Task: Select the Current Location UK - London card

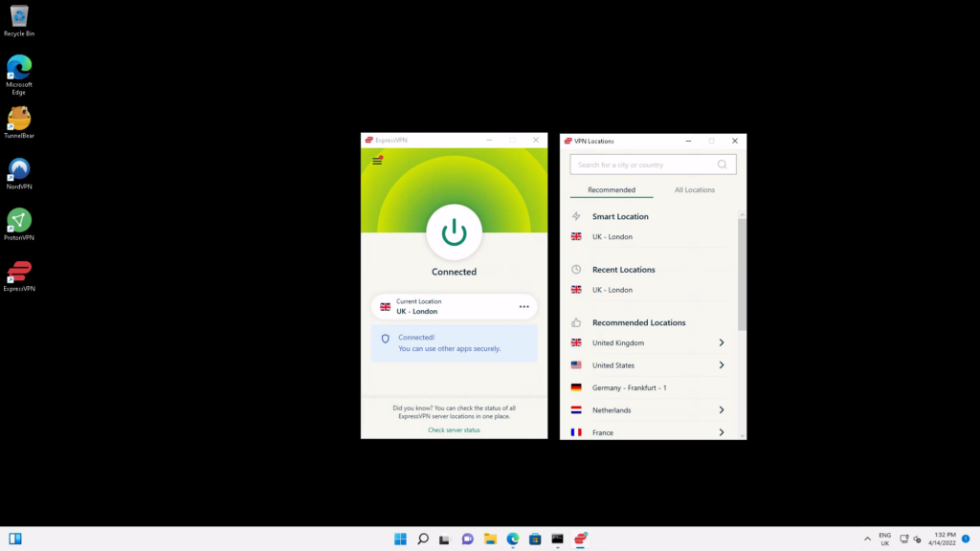Action: [454, 306]
